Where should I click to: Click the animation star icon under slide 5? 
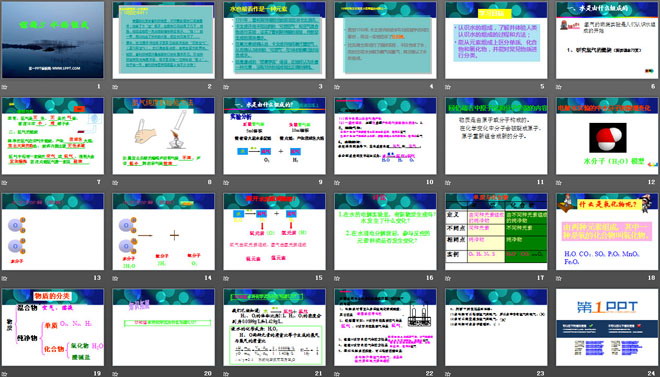448,87
